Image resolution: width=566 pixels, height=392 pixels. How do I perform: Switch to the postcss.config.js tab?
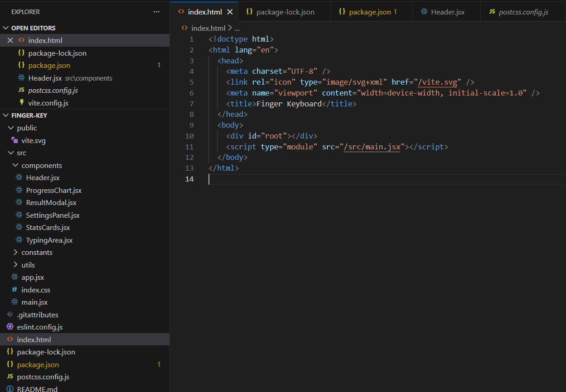click(x=523, y=12)
